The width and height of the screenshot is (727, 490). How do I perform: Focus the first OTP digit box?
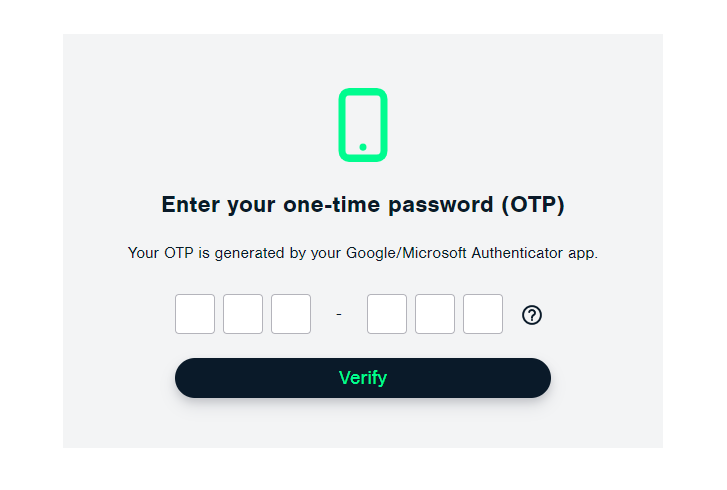tap(195, 314)
